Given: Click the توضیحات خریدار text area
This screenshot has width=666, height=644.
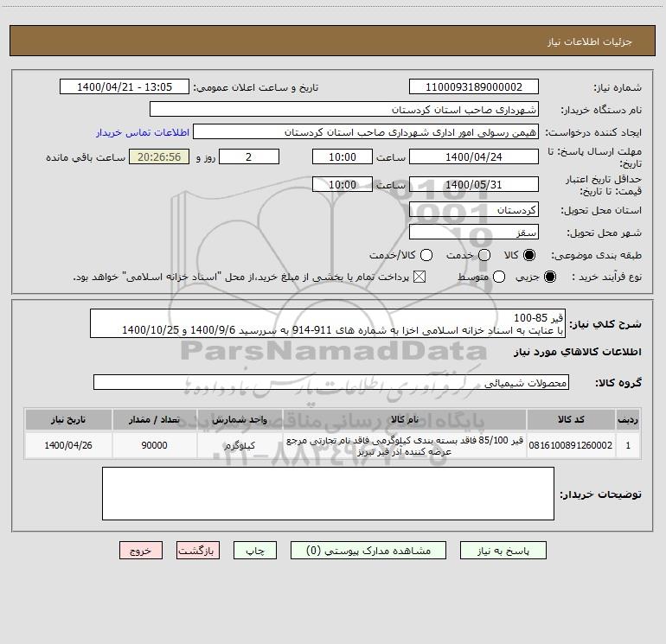Looking at the screenshot, I should [x=328, y=494].
